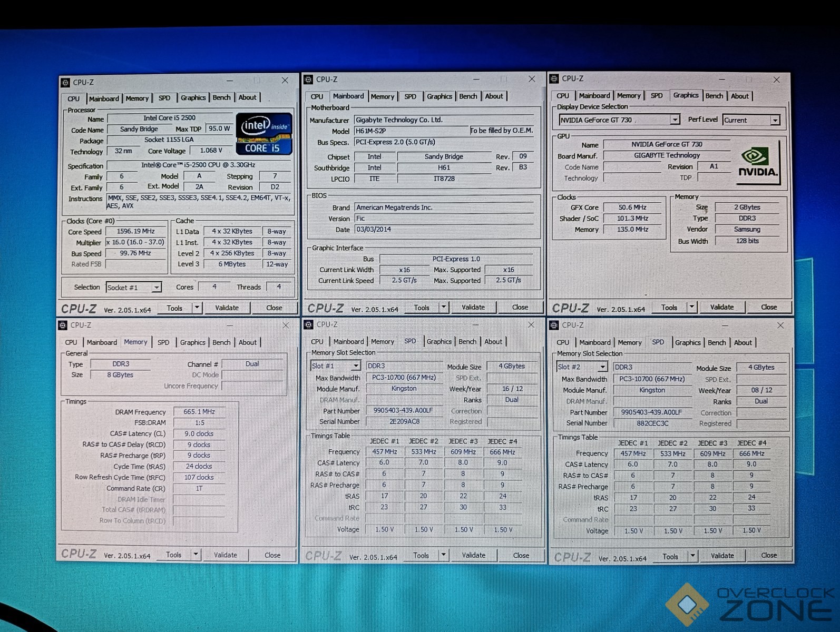
Task: Click the Multiplier x 16.0 (16.0 - 37.0) field
Action: pos(135,242)
